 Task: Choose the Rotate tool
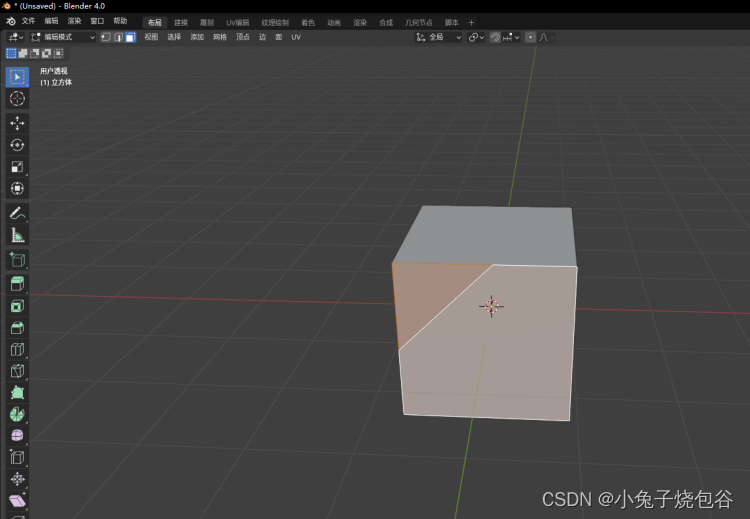17,145
